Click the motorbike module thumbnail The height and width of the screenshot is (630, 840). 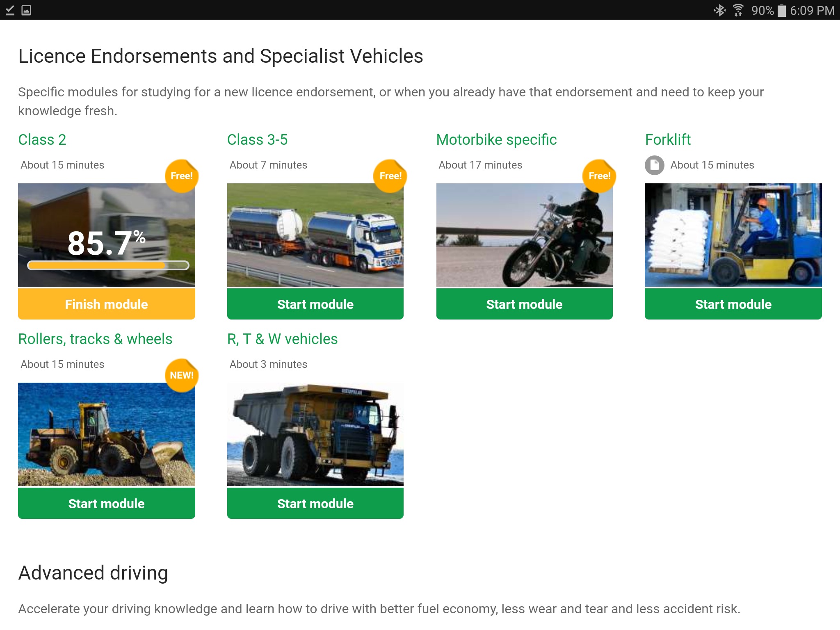pos(524,235)
